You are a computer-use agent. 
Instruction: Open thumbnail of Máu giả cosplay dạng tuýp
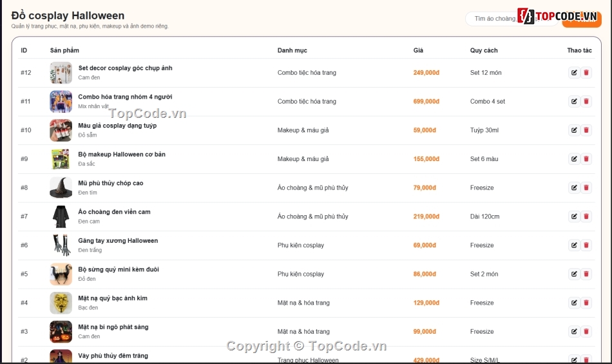pos(61,130)
